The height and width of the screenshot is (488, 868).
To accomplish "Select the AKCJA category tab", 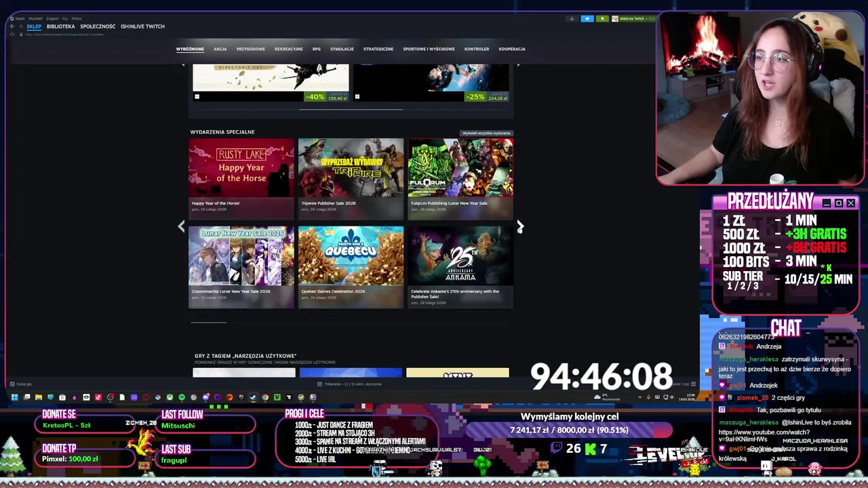I will pos(220,49).
